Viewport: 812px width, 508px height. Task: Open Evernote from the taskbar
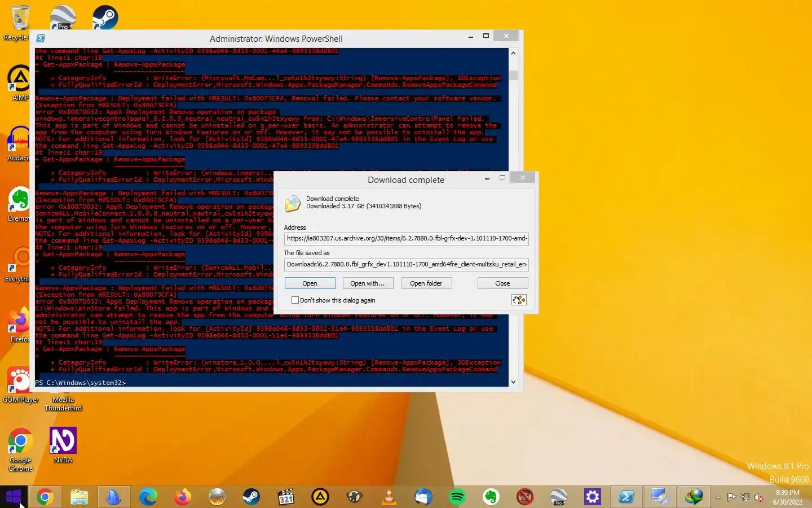click(492, 497)
